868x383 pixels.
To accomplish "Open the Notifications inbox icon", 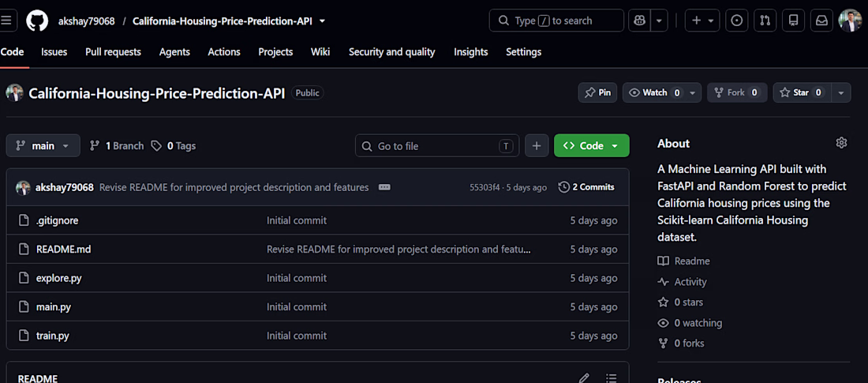I will [x=822, y=21].
